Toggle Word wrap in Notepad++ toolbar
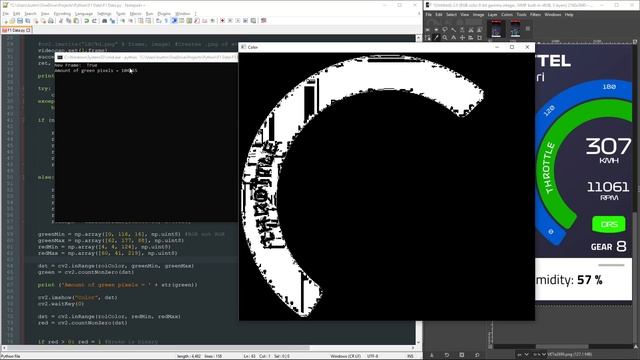This screenshot has height=360, width=640. [158, 21]
